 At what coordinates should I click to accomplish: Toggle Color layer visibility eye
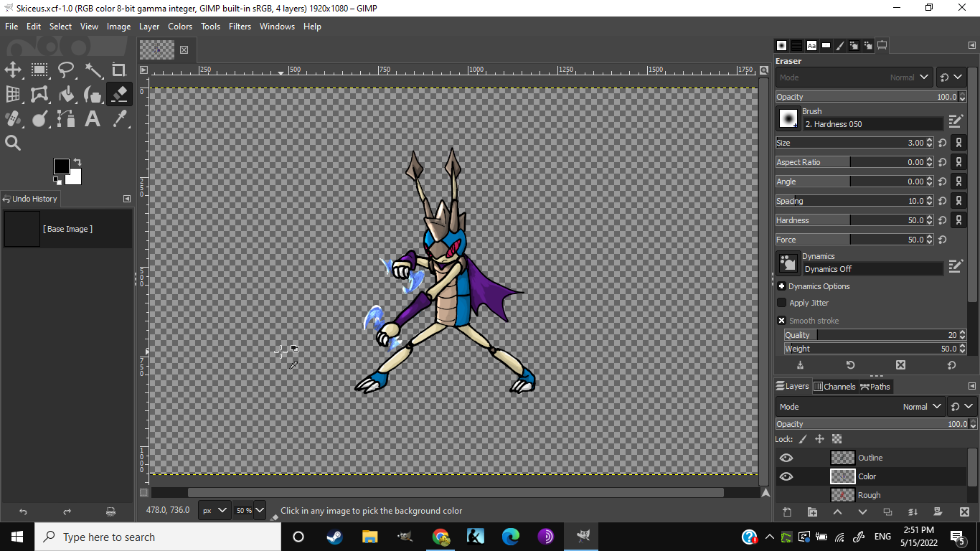pyautogui.click(x=786, y=476)
